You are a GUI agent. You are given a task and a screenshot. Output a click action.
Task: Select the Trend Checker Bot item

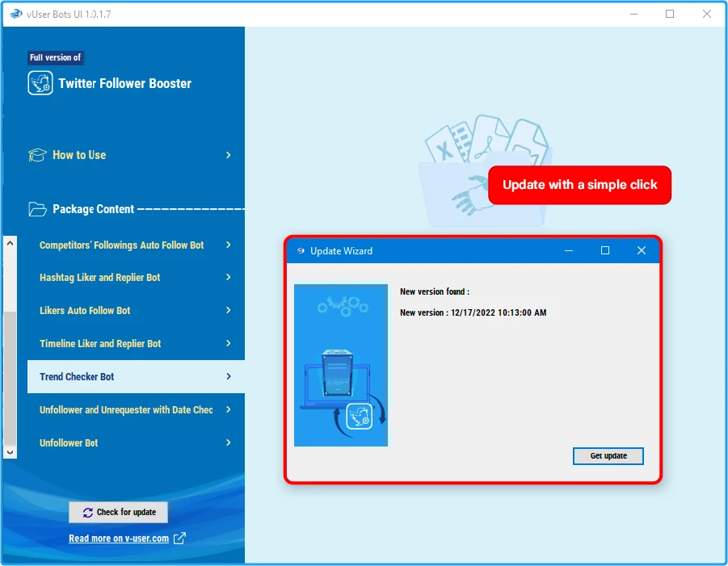pos(136,376)
